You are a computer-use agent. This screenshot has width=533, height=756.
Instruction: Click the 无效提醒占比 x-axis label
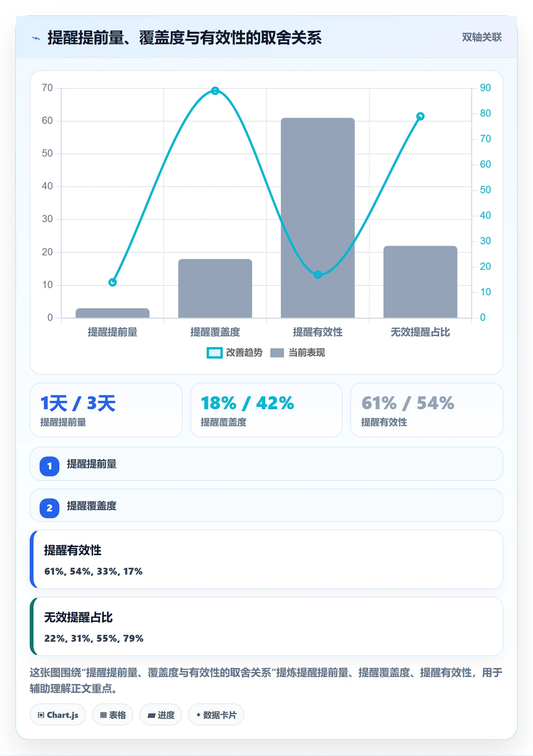(x=420, y=332)
